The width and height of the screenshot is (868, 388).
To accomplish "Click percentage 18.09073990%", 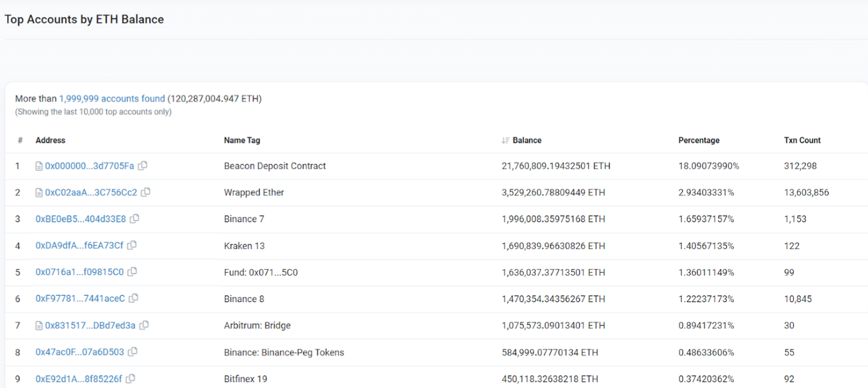I will tap(709, 166).
